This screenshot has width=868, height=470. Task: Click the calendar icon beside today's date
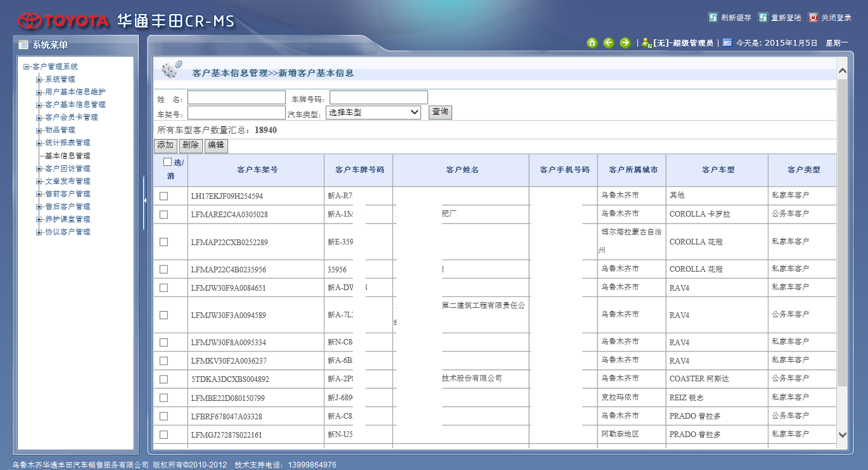tap(727, 43)
